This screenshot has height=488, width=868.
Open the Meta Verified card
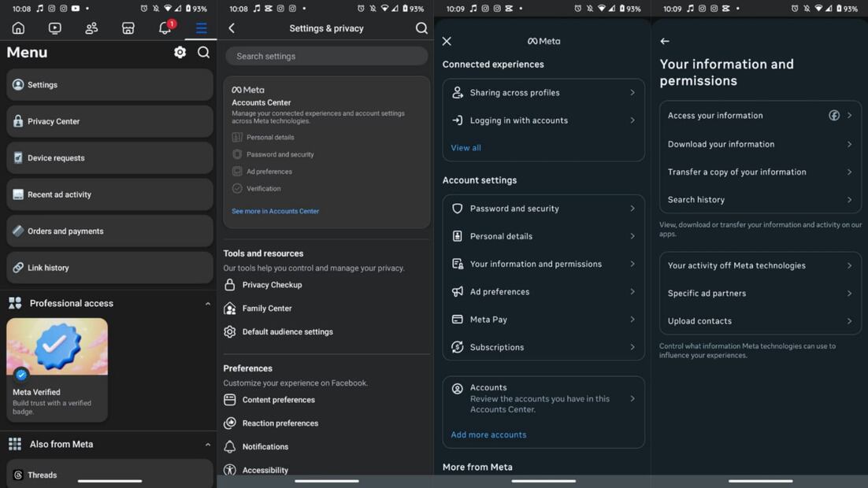[x=57, y=369]
